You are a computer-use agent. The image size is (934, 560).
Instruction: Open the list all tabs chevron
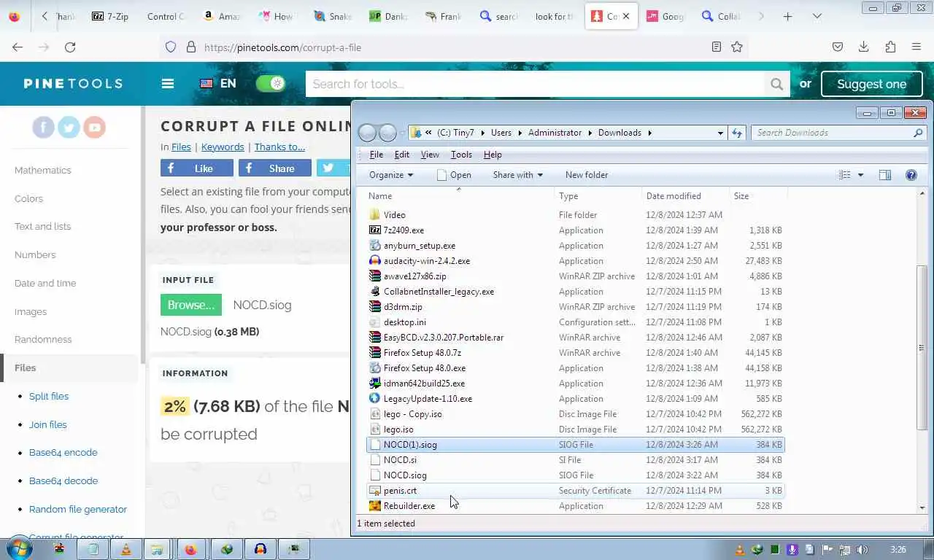pyautogui.click(x=817, y=16)
